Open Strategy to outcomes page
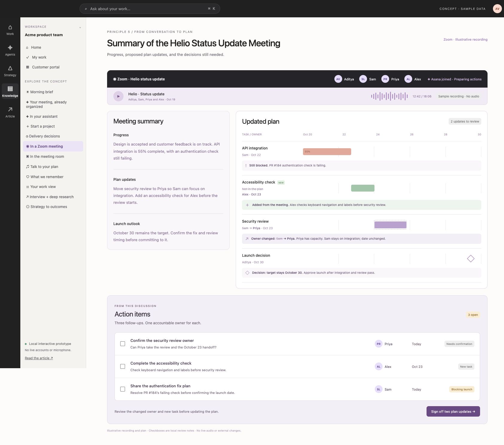The image size is (504, 445). click(53, 207)
